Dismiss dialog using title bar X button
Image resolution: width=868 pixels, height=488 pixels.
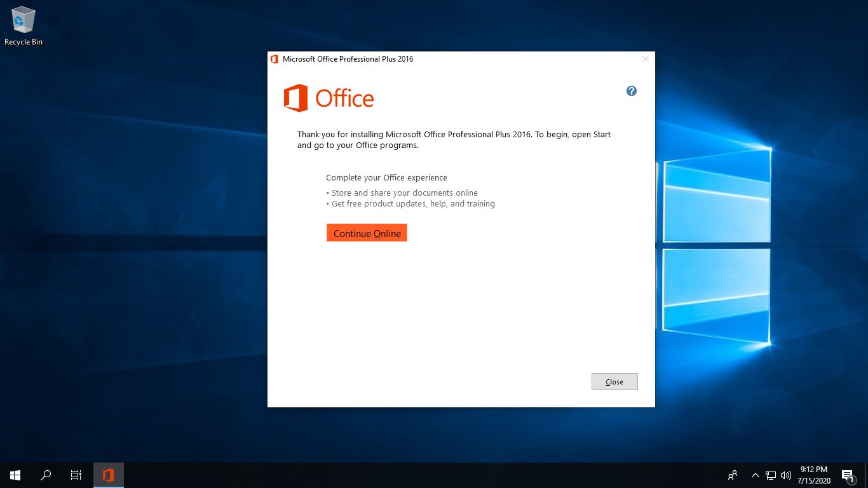point(646,59)
